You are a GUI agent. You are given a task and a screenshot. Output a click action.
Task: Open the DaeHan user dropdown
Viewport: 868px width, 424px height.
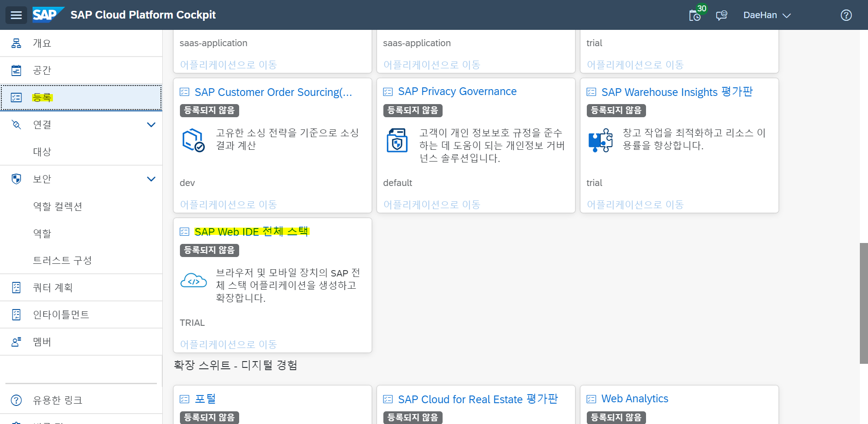click(x=767, y=15)
